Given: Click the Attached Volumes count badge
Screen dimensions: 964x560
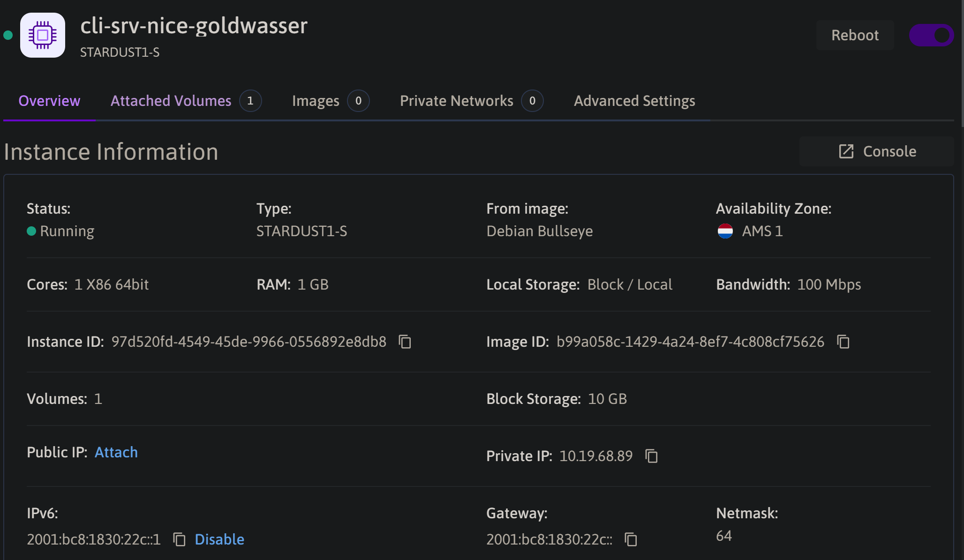Looking at the screenshot, I should (250, 101).
